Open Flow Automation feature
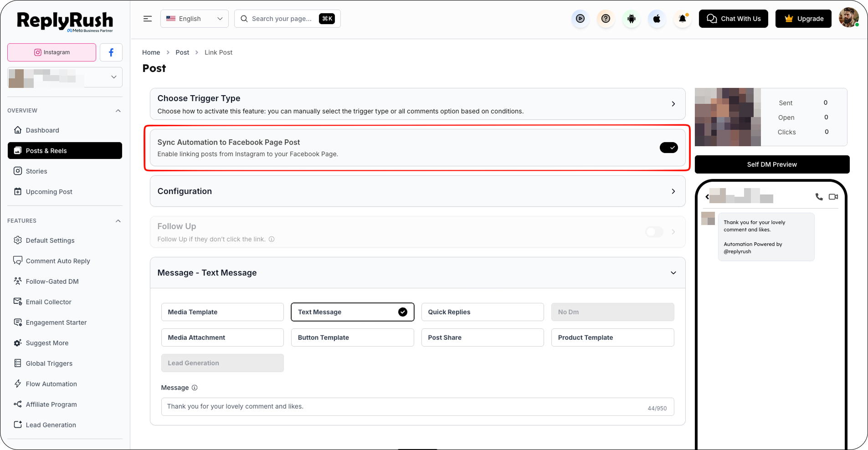The width and height of the screenshot is (868, 450). [x=65, y=384]
